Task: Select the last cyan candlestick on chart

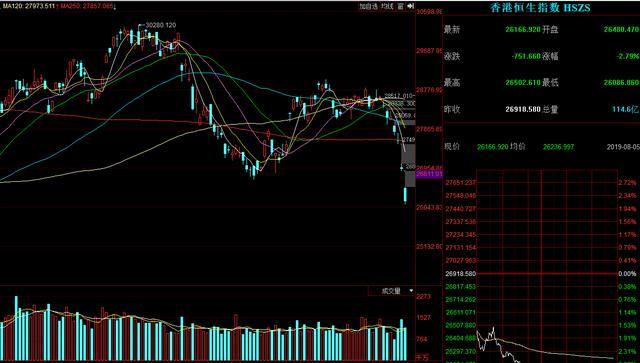Action: point(405,195)
